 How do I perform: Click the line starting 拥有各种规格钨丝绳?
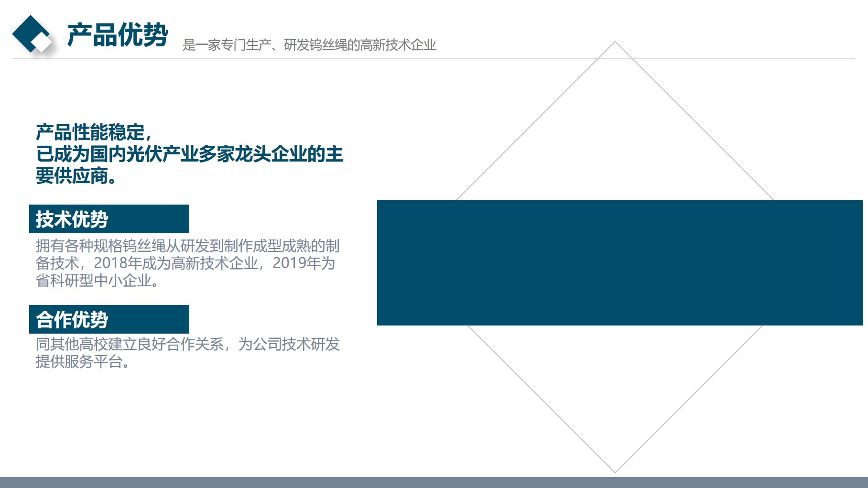coord(187,246)
